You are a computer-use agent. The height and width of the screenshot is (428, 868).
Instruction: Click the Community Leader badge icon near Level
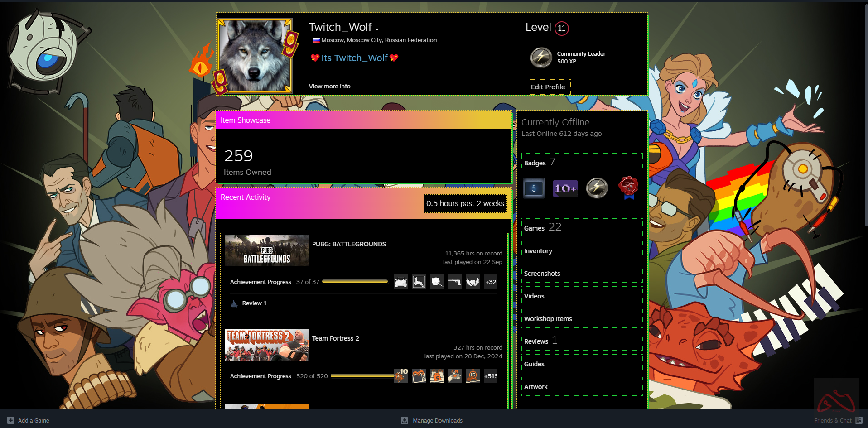(541, 58)
